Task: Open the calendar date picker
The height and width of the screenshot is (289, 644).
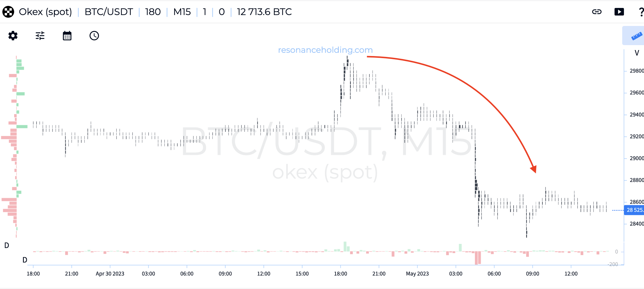Action: 67,36
